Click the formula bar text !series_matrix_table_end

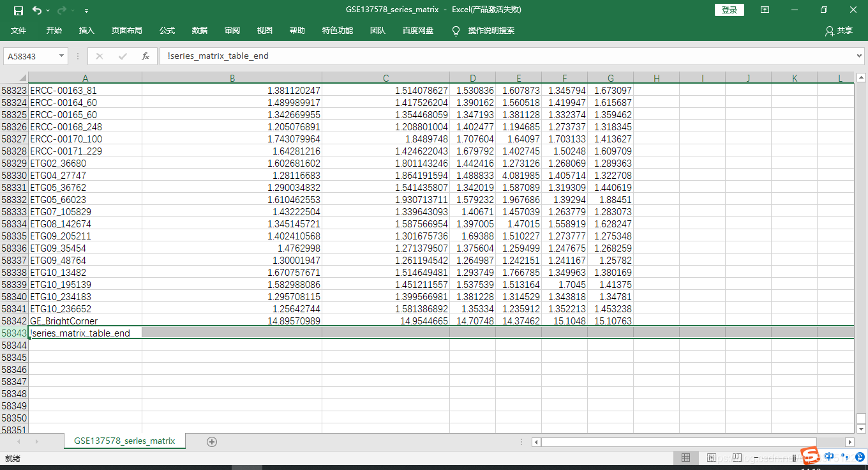tap(218, 56)
